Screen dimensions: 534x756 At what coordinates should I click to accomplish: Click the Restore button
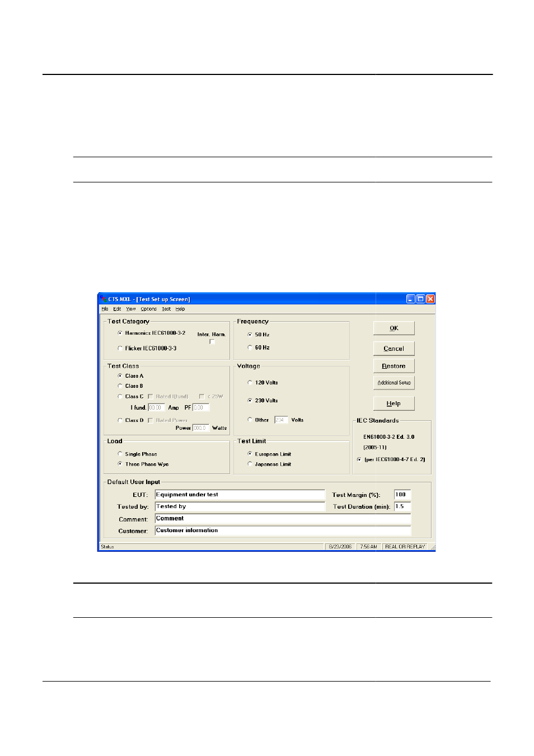394,366
